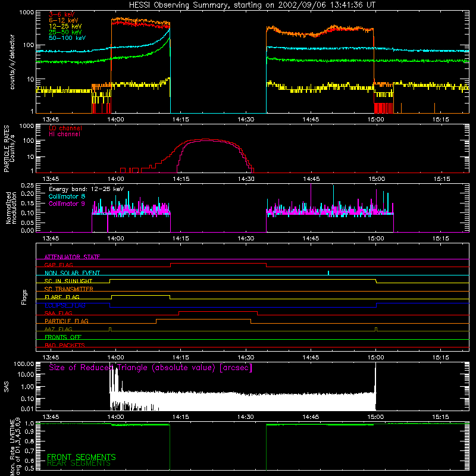The width and height of the screenshot is (476, 476).
Task: Click the SAA_FLAG label
Action: click(58, 313)
